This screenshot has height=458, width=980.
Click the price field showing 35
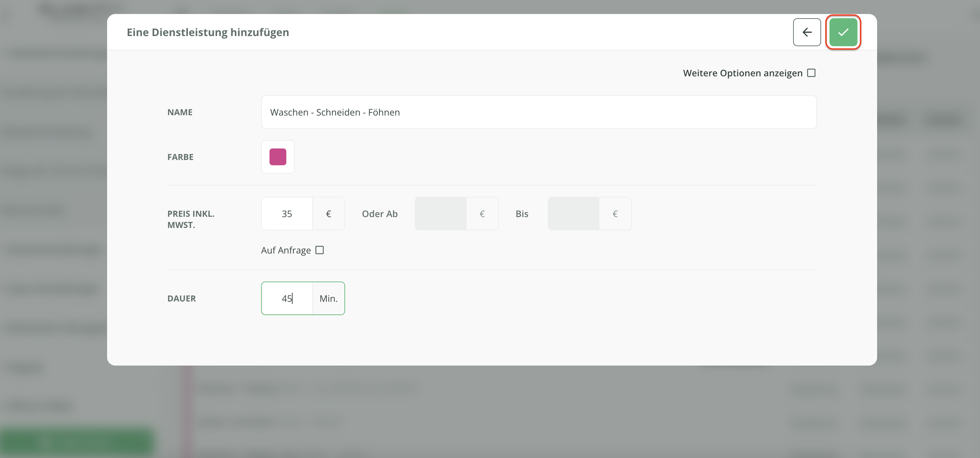click(x=287, y=214)
